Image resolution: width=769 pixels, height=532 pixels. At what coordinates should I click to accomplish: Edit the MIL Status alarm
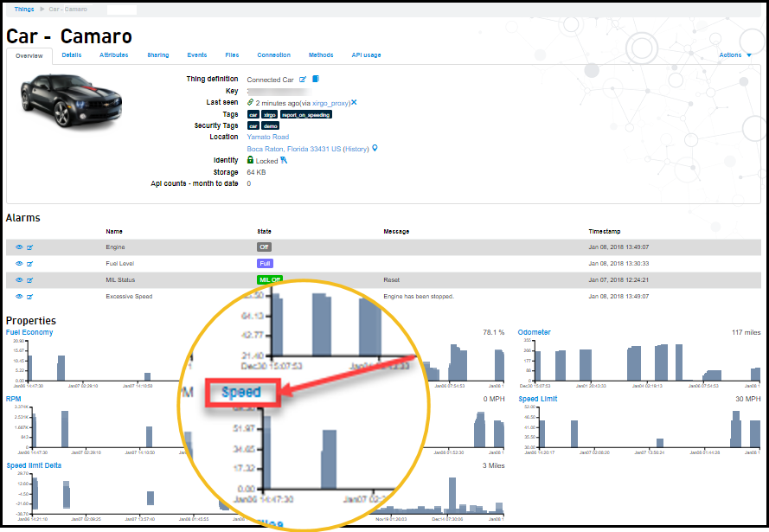[x=30, y=280]
